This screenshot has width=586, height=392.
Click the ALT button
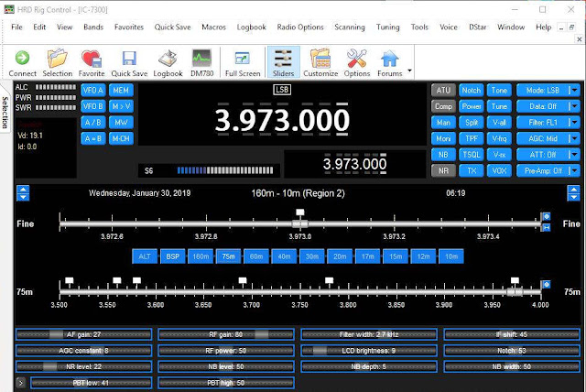pos(145,256)
